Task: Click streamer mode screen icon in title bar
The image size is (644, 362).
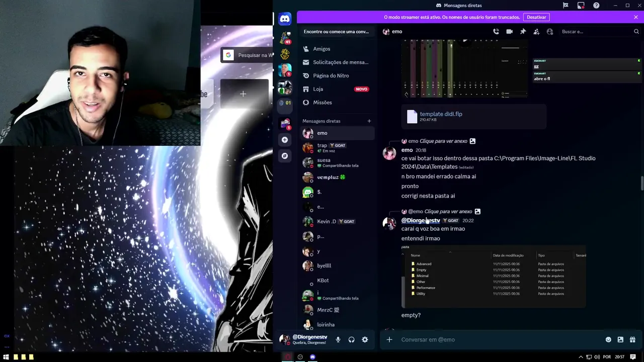Action: 581,6
